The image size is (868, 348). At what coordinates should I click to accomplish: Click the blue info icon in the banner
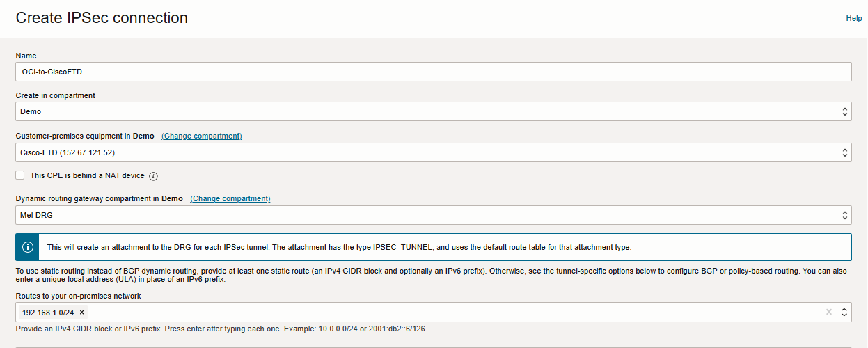click(x=28, y=247)
